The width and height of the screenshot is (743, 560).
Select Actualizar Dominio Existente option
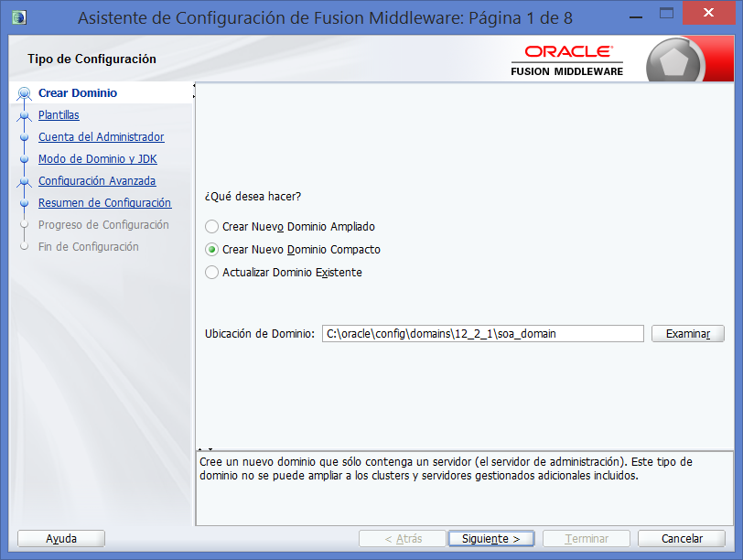[284, 273]
